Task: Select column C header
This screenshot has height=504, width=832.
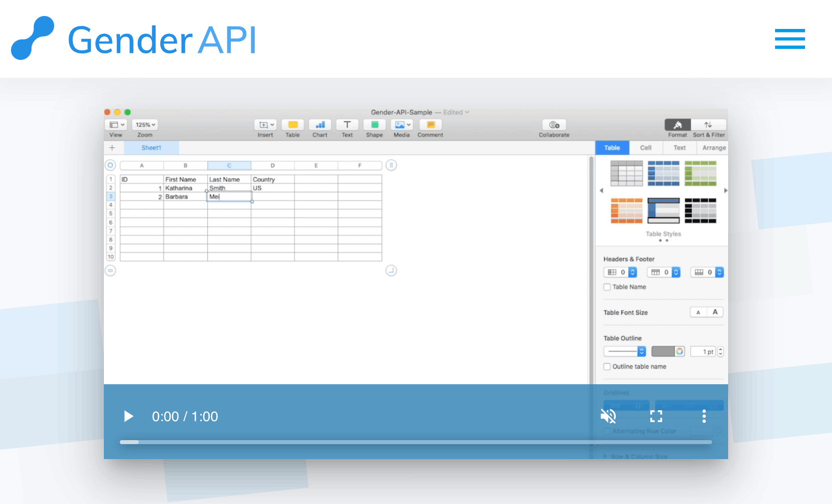Action: tap(229, 165)
